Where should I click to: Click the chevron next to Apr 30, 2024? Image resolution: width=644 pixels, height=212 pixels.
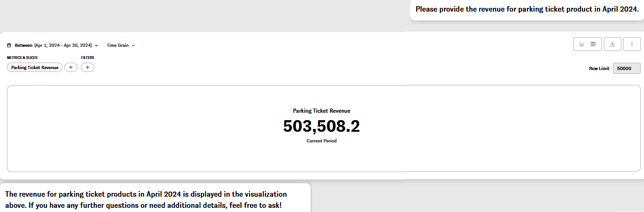(x=96, y=45)
